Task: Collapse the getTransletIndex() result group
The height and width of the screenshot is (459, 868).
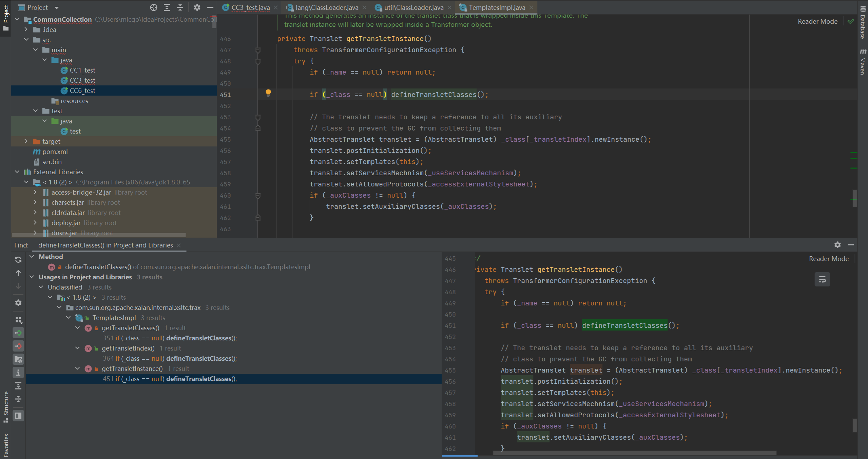Action: 78,348
